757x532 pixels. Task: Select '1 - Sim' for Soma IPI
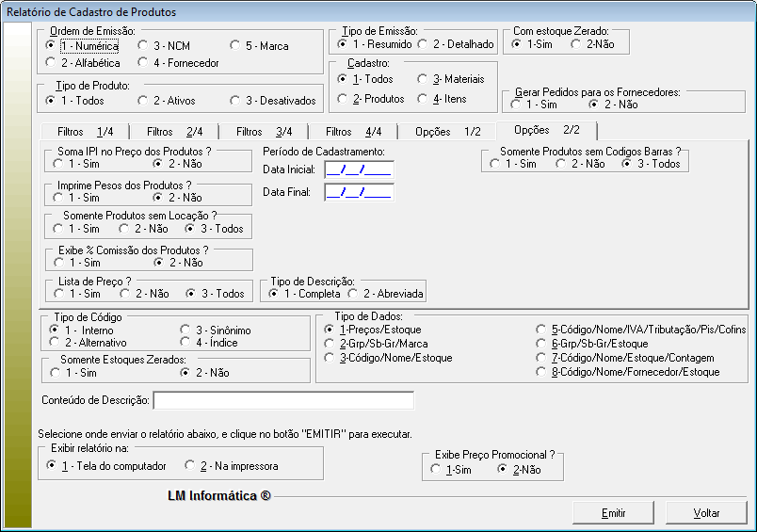[x=58, y=164]
